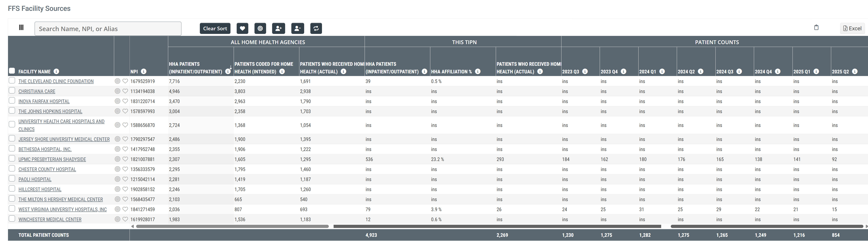The height and width of the screenshot is (241, 868).
Task: Click the heart favorites toolbar button
Action: coord(242,28)
